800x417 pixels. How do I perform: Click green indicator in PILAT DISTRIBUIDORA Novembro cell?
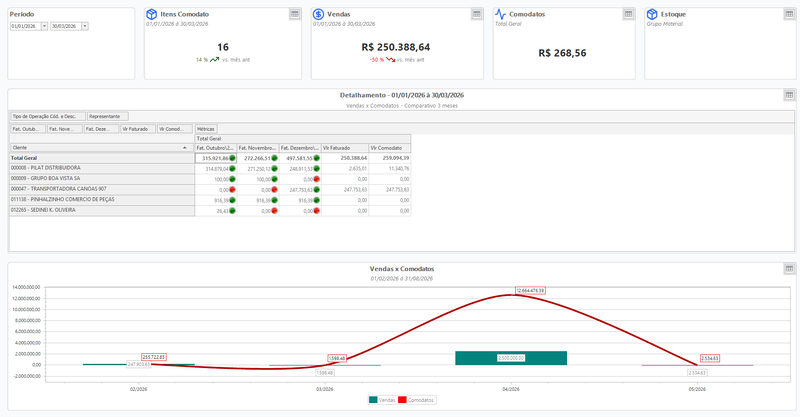click(274, 169)
